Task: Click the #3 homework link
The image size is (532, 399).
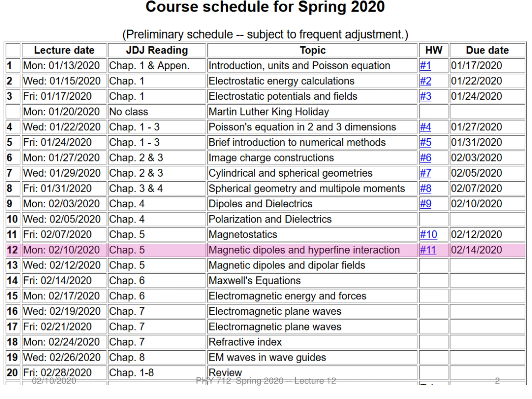Action: coord(425,96)
